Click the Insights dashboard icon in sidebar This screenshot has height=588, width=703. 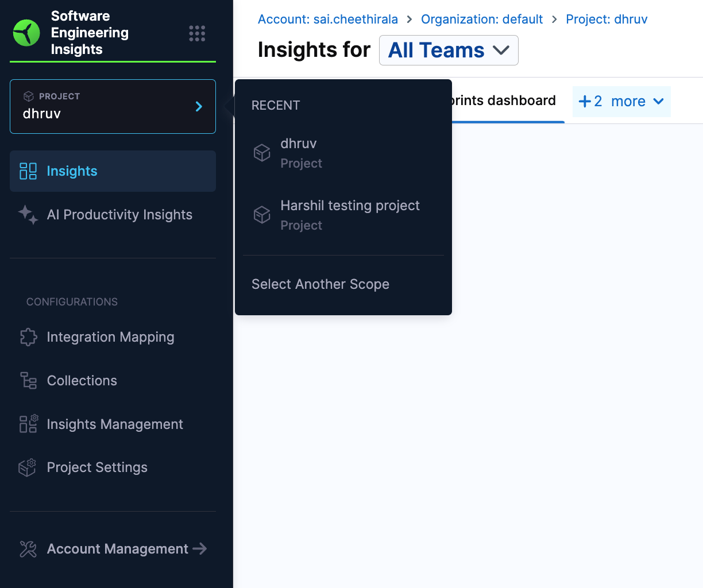tap(28, 171)
